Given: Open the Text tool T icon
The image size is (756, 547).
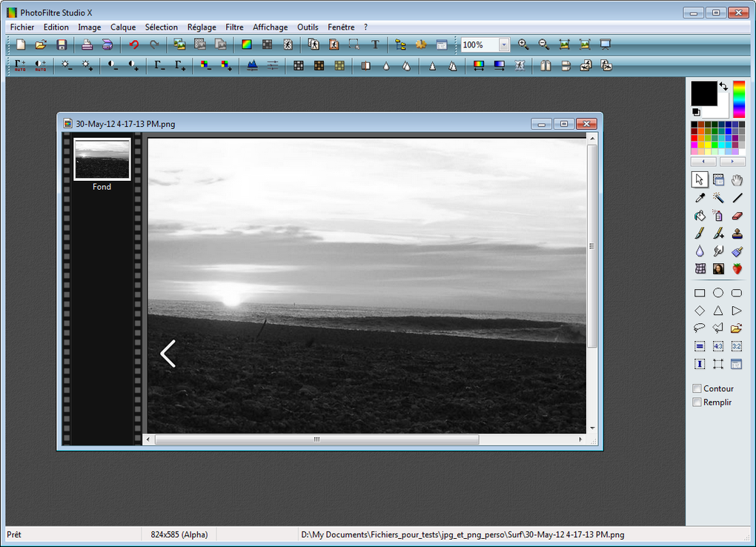Looking at the screenshot, I should 375,45.
